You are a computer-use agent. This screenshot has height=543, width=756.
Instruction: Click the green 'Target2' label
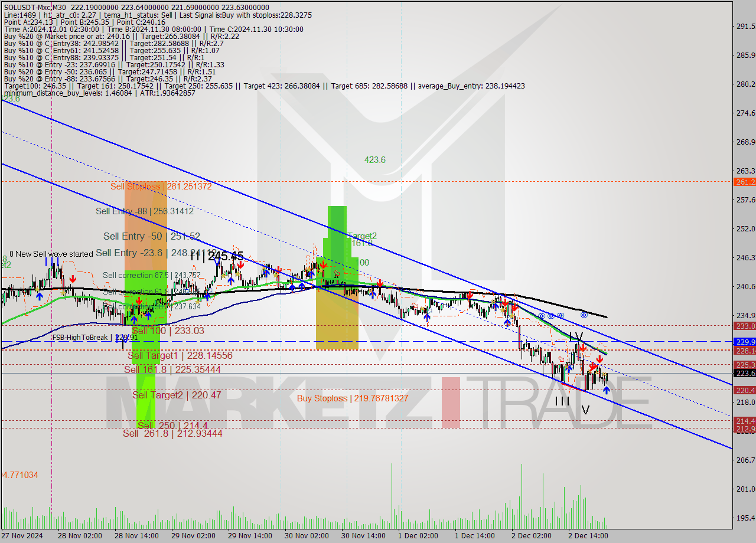pyautogui.click(x=362, y=236)
